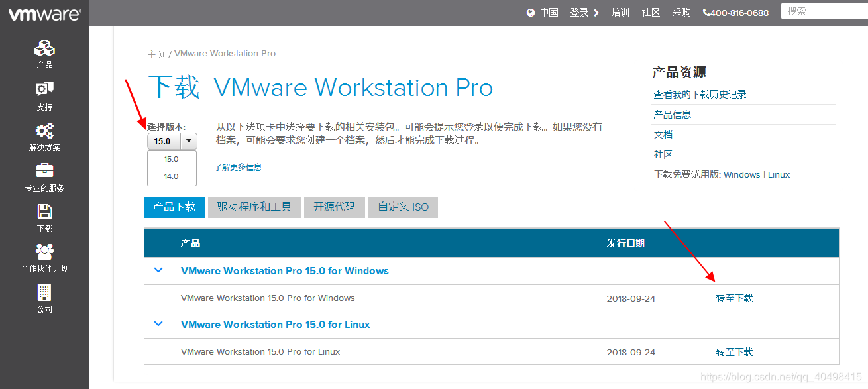
Task: Open the 下载 floppy disk icon
Action: tap(44, 211)
